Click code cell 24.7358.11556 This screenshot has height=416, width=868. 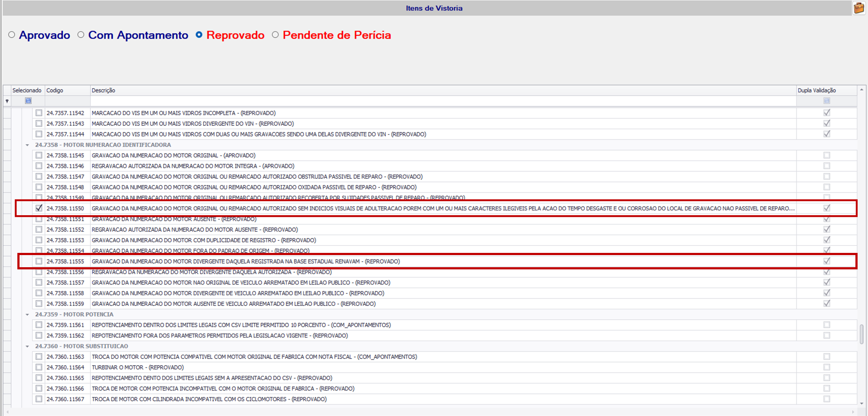[66, 272]
